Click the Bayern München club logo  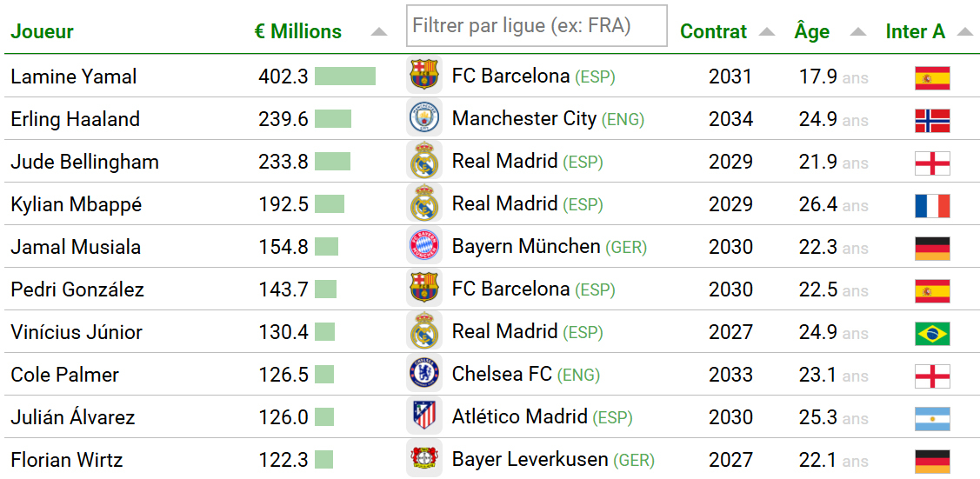click(x=424, y=246)
